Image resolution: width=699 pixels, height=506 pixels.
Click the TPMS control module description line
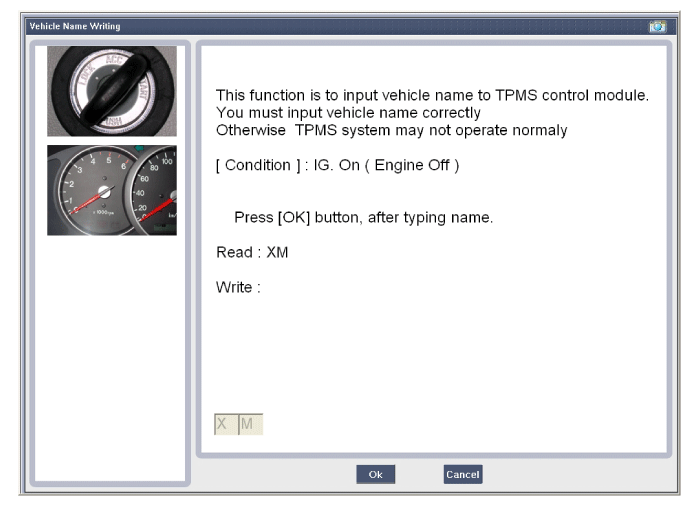[432, 95]
